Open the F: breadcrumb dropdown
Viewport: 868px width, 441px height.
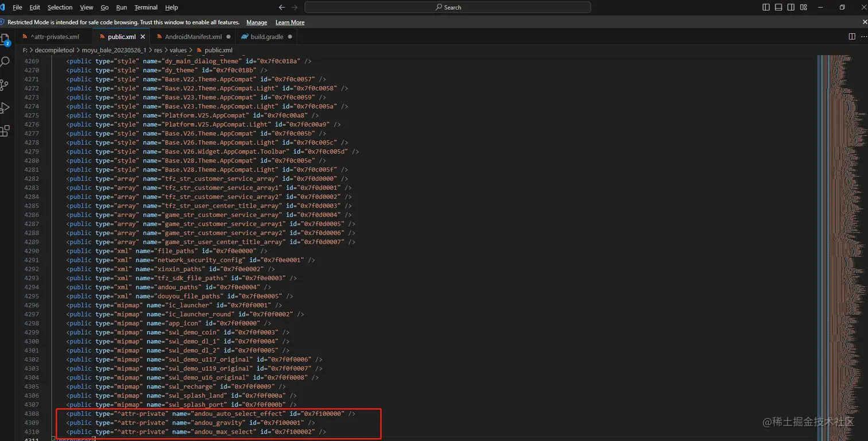[x=25, y=51]
